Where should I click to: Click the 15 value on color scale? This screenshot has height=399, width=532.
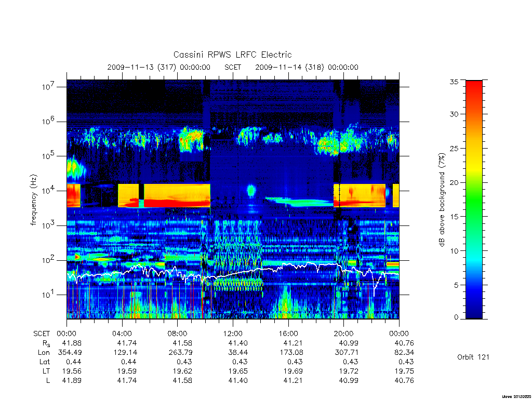point(454,217)
